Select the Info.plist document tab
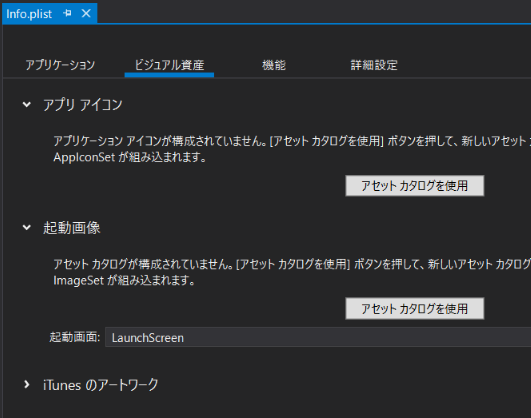The image size is (531, 418). (29, 14)
